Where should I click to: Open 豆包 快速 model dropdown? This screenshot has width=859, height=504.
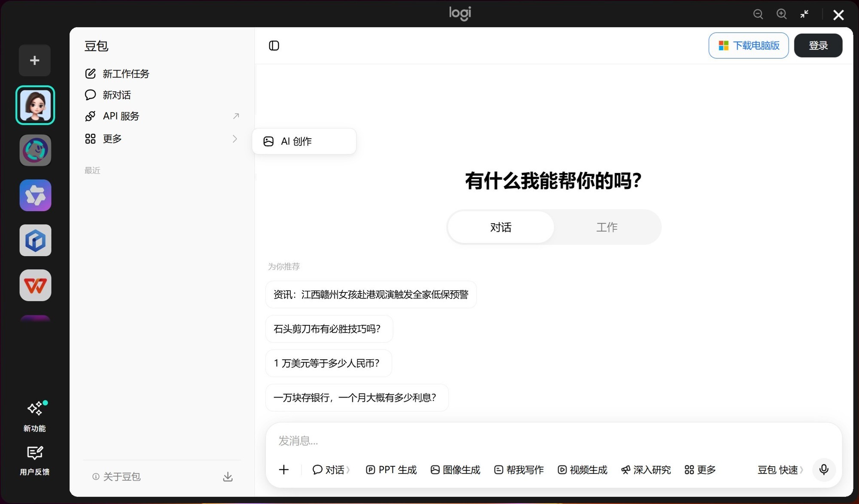point(780,470)
